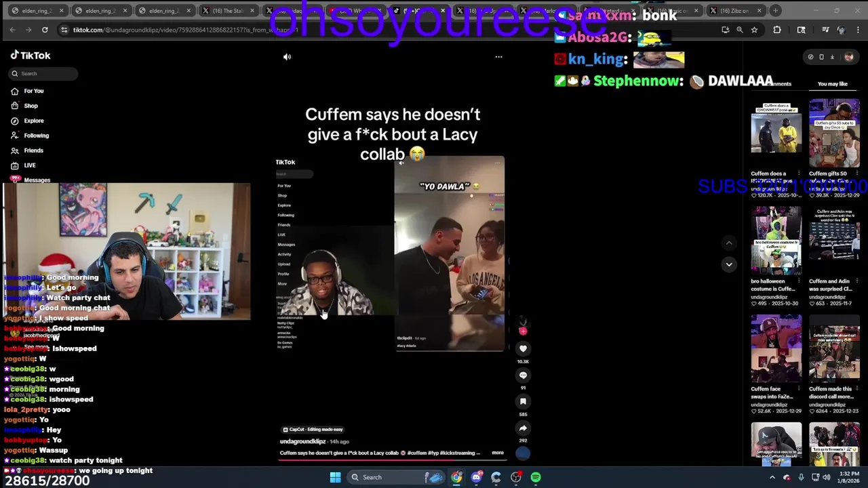Bookmark this page with the star icon
This screenshot has width=868, height=488.
(754, 30)
